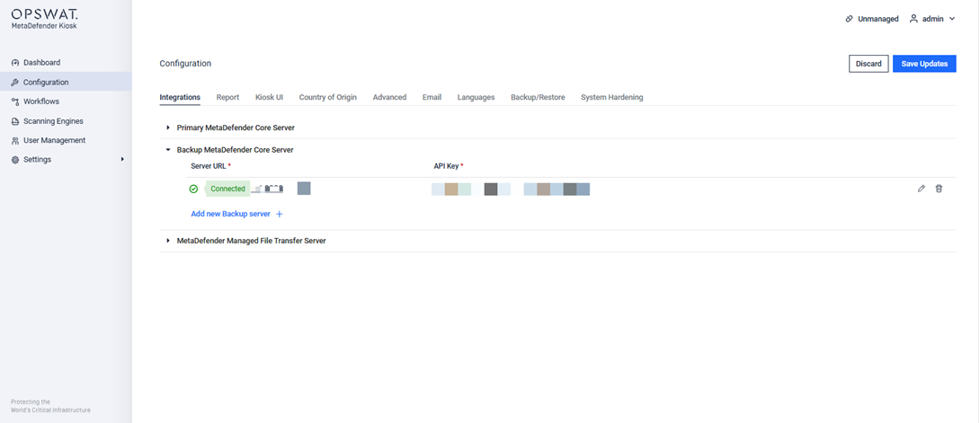This screenshot has width=980, height=423.
Task: Click the User Management people icon
Action: (x=15, y=140)
